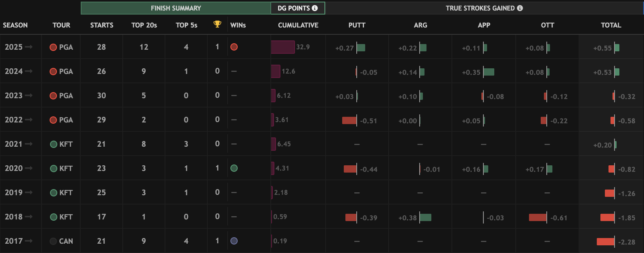Click the DG Points info icon
The image size is (644, 253).
[315, 8]
